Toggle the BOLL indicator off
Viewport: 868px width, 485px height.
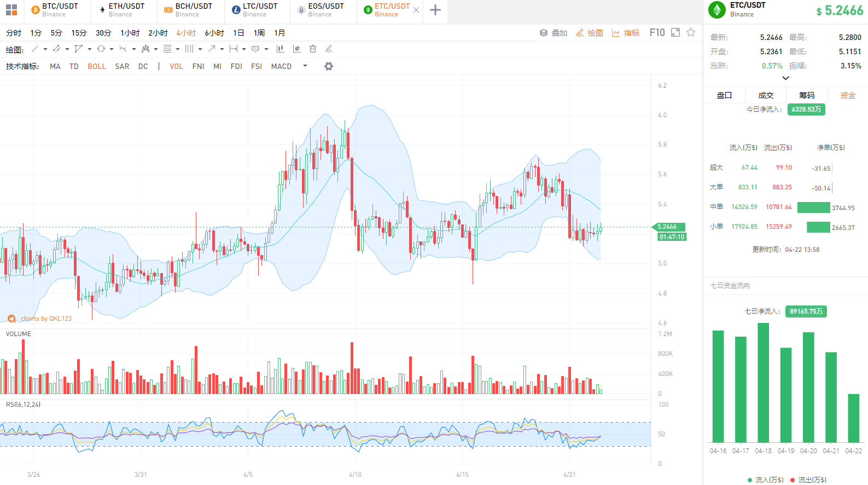[97, 66]
